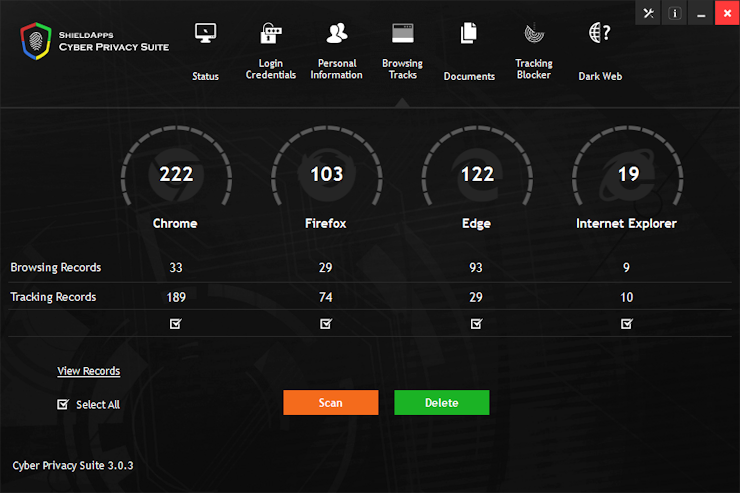Toggle the Firefox column checkbox
The image size is (740, 493).
point(326,324)
